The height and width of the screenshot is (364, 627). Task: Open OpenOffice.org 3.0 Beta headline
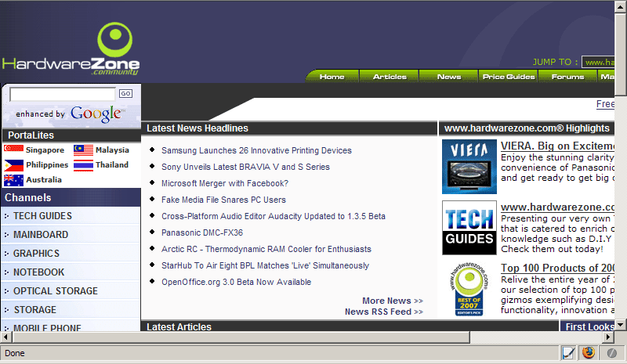236,282
